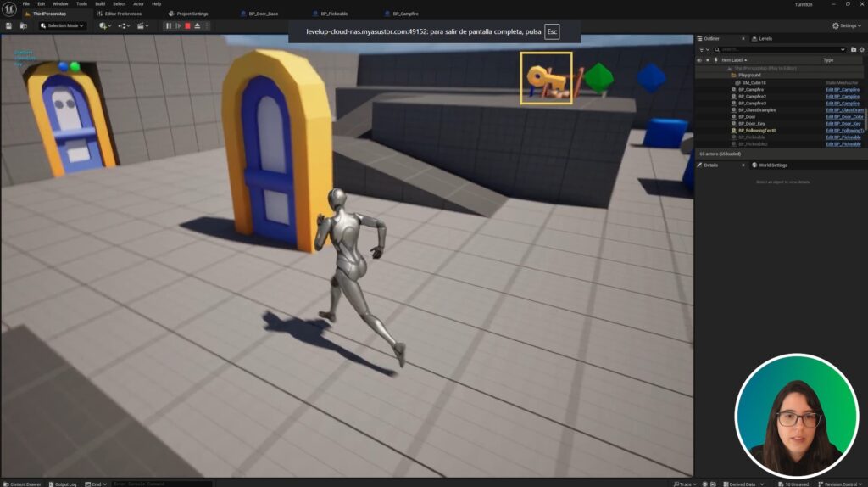Open the Actor menu
868x487 pixels.
pyautogui.click(x=138, y=4)
